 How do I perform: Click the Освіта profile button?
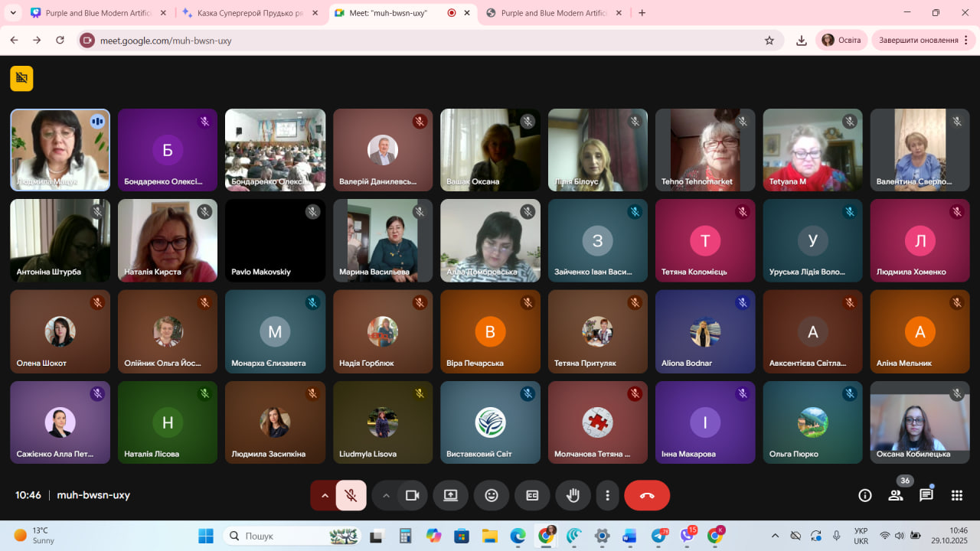click(x=841, y=41)
